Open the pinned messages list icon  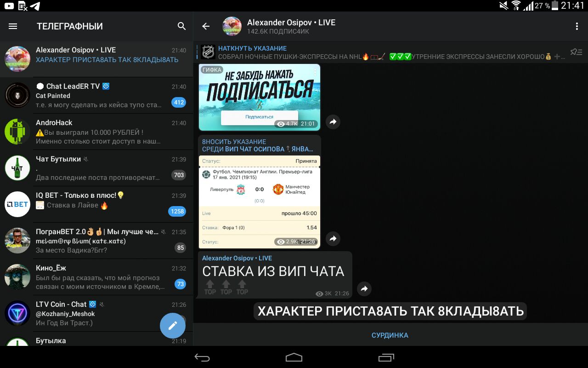[x=576, y=52]
